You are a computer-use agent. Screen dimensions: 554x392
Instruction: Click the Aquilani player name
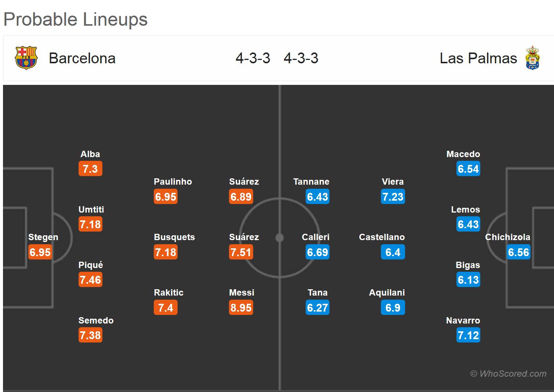tap(386, 293)
